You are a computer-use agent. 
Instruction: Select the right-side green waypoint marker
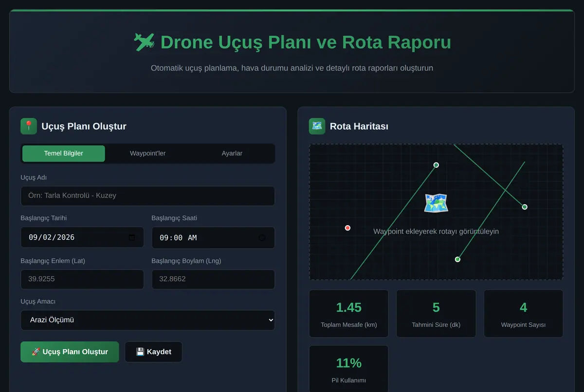[x=525, y=207]
